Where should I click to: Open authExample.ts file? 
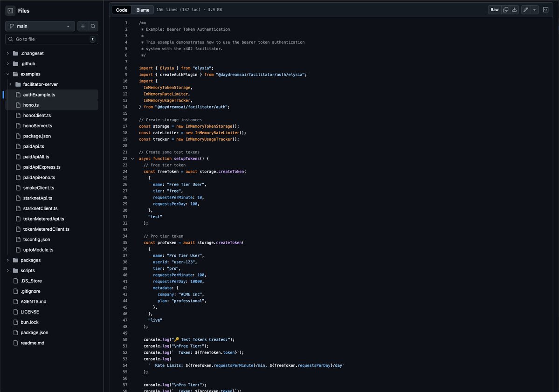coord(39,95)
